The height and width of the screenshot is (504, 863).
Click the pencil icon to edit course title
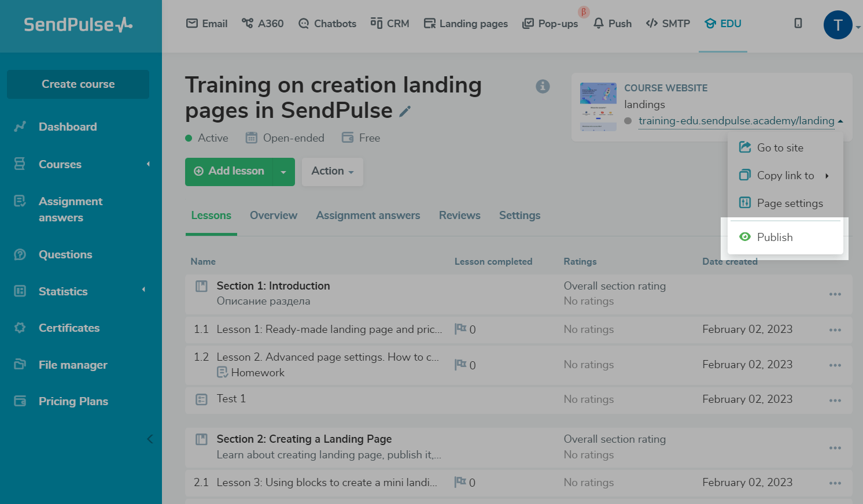point(405,111)
